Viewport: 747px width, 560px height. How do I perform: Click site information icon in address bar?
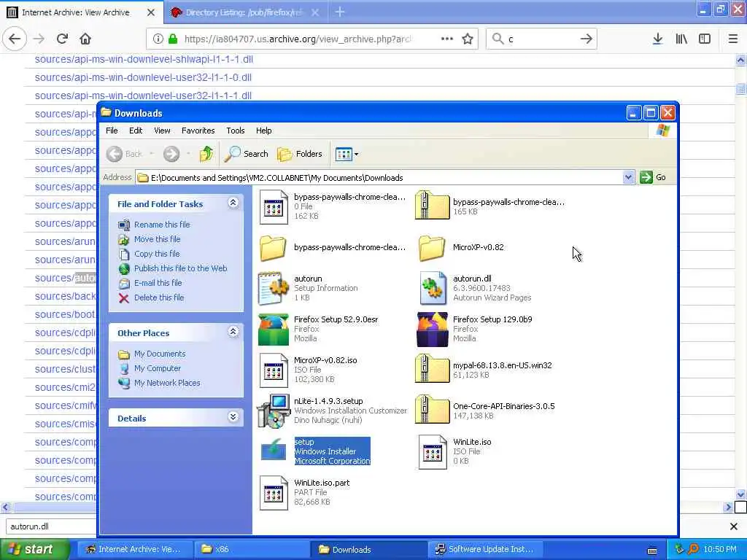click(158, 39)
